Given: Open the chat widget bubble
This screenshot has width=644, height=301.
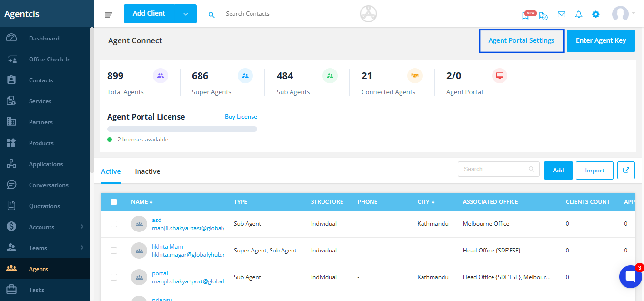Looking at the screenshot, I should (x=631, y=276).
